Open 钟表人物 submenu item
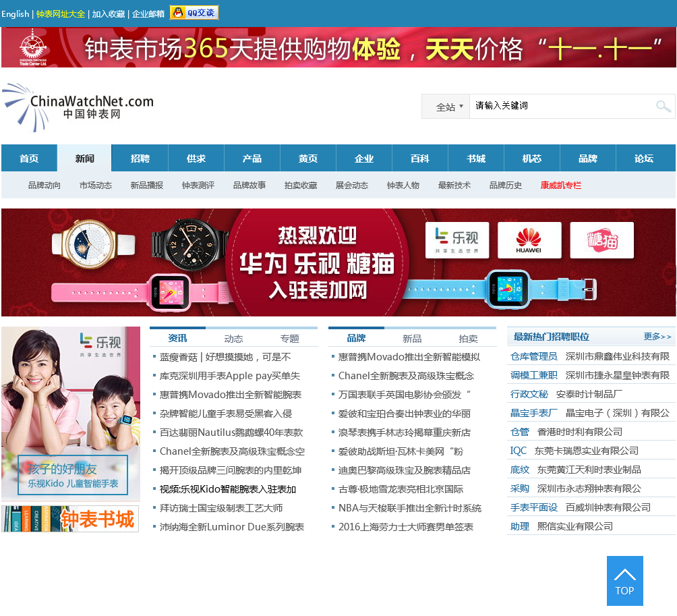Screen dimensions: 677x616 (403, 186)
